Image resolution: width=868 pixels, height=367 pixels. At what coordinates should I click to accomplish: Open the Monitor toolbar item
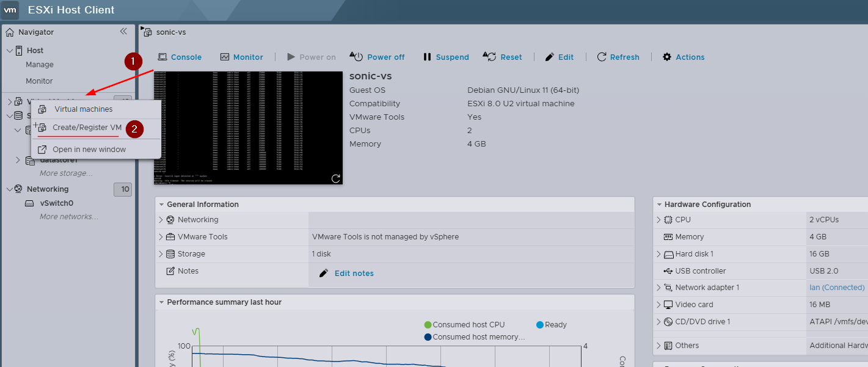tap(241, 57)
